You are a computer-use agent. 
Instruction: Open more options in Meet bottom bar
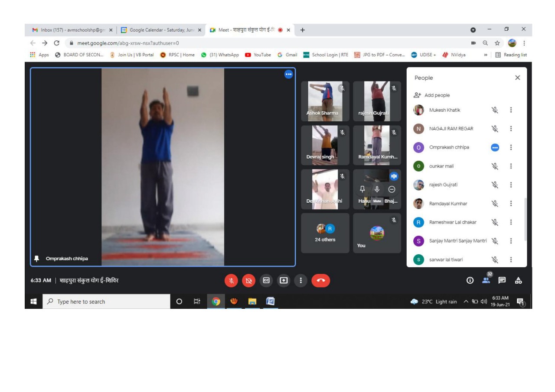click(x=301, y=280)
